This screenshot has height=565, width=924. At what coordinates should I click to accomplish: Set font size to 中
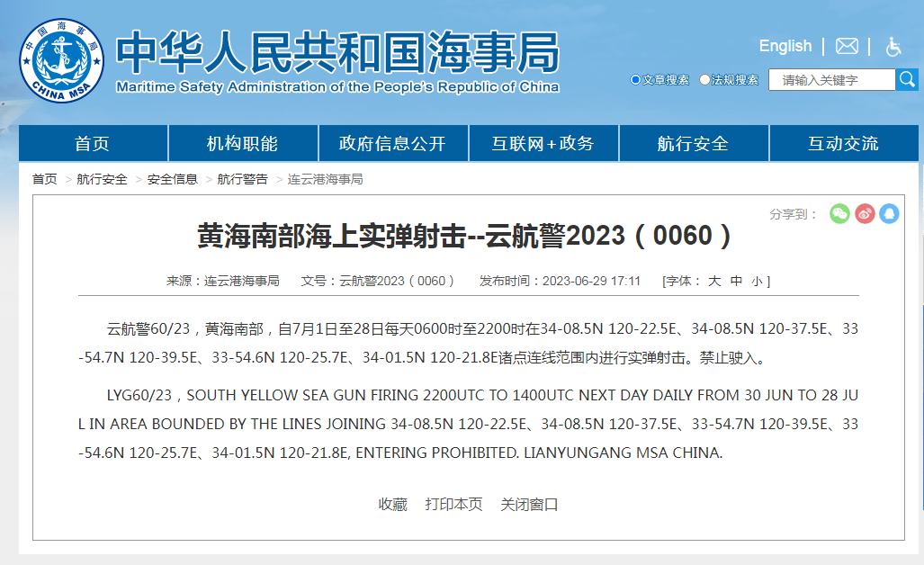[736, 281]
